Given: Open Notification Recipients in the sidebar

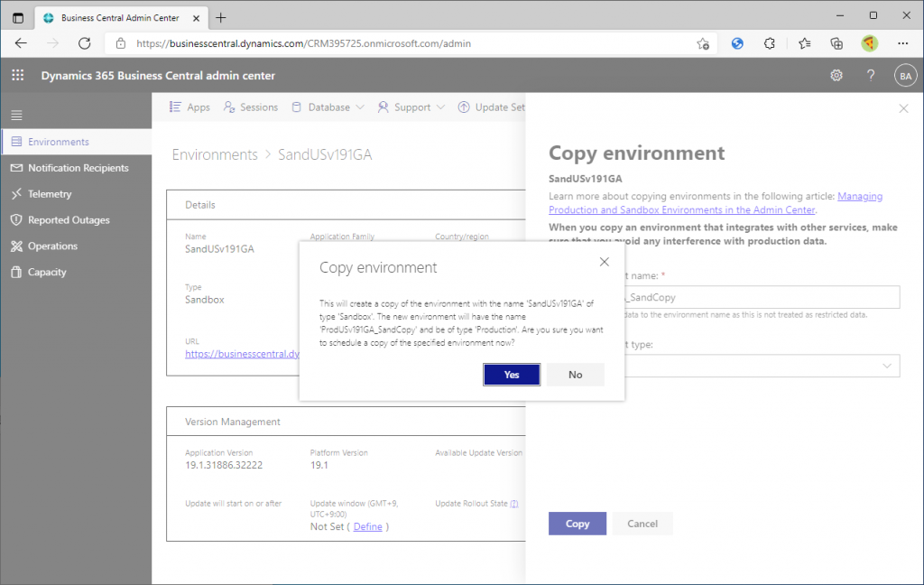Looking at the screenshot, I should point(76,168).
